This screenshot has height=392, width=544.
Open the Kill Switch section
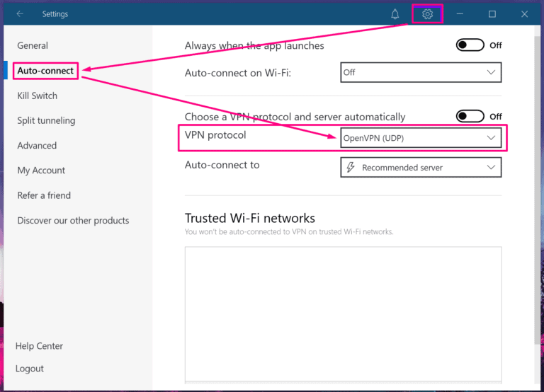coord(38,96)
